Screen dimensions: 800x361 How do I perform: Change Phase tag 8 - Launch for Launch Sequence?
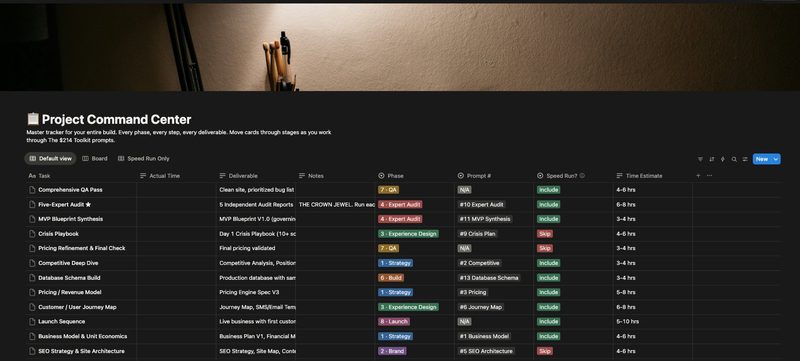pos(394,322)
